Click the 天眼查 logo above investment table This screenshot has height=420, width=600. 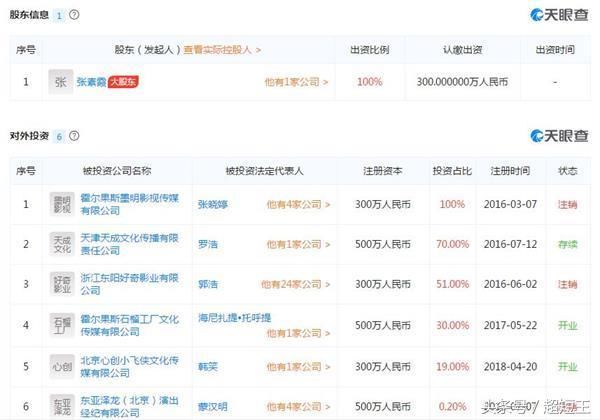[559, 136]
